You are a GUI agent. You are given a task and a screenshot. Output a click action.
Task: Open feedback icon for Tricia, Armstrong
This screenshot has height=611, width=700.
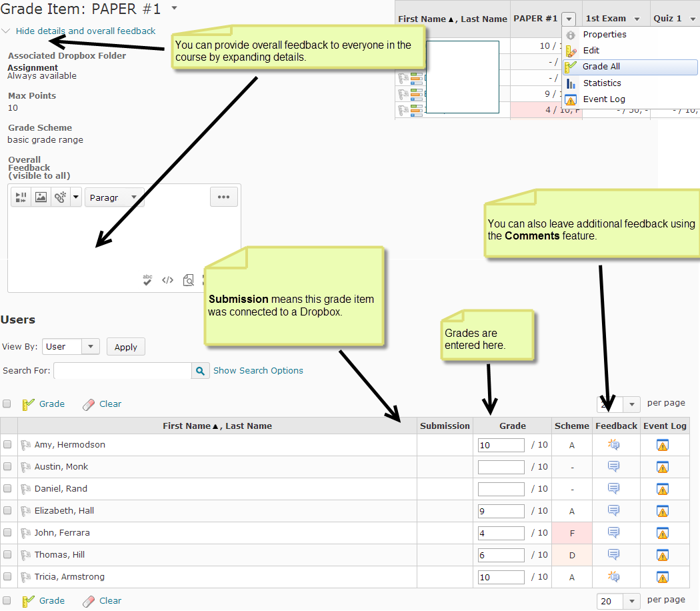click(x=613, y=577)
